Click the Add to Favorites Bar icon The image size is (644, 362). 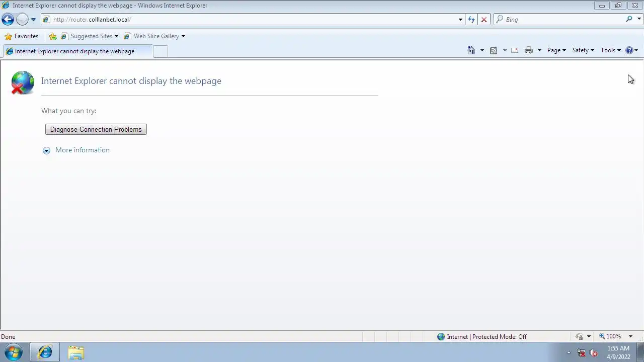pos(53,36)
